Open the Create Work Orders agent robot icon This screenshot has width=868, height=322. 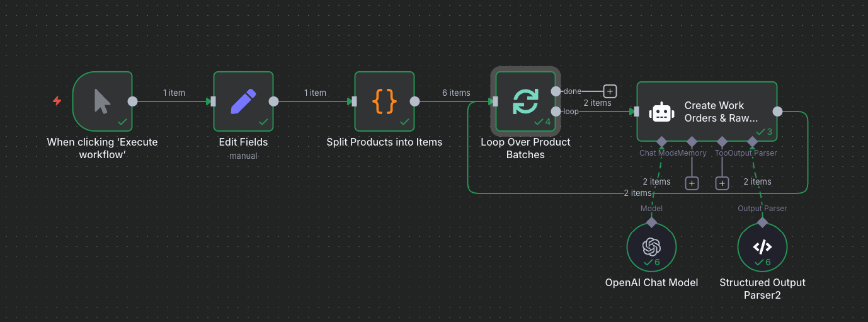point(661,112)
